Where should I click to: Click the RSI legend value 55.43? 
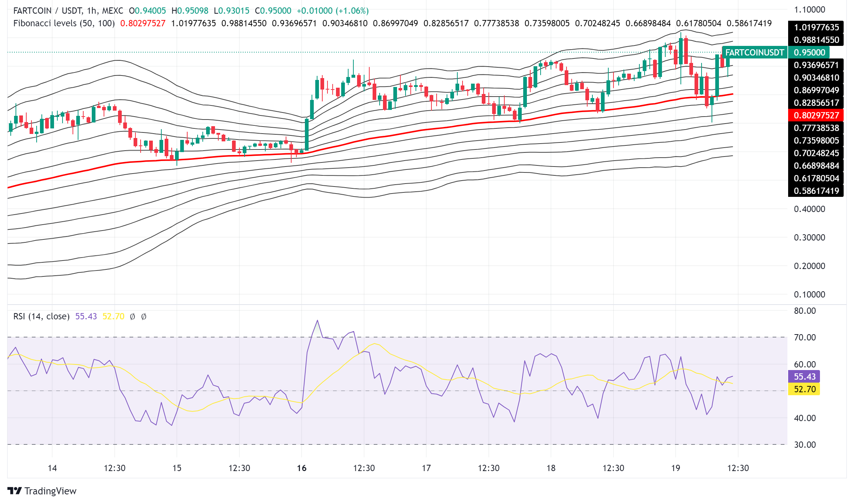point(86,316)
